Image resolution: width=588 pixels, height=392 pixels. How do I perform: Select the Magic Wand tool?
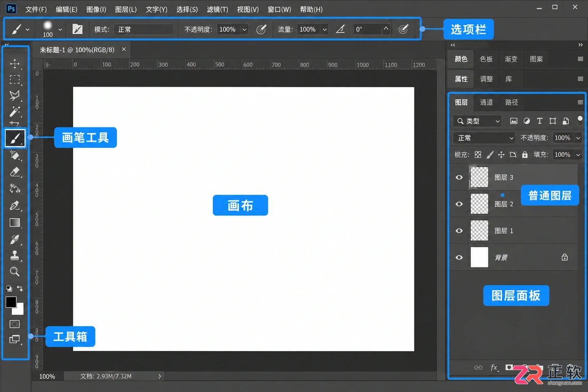15,111
